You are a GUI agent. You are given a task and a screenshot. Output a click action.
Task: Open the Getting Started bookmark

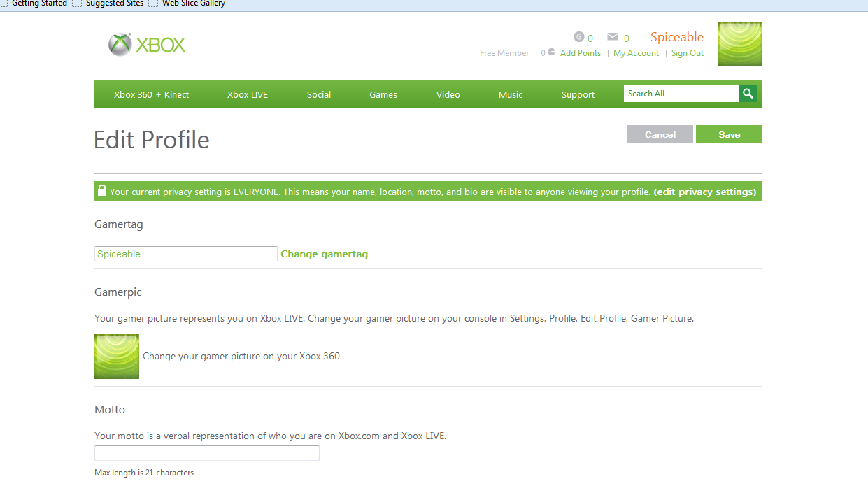pyautogui.click(x=39, y=3)
